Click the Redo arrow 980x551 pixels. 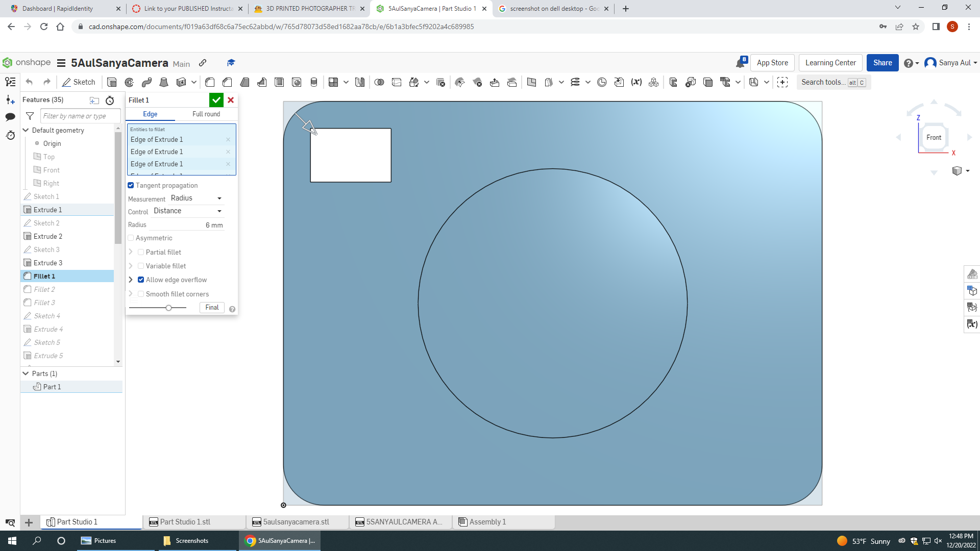click(47, 82)
